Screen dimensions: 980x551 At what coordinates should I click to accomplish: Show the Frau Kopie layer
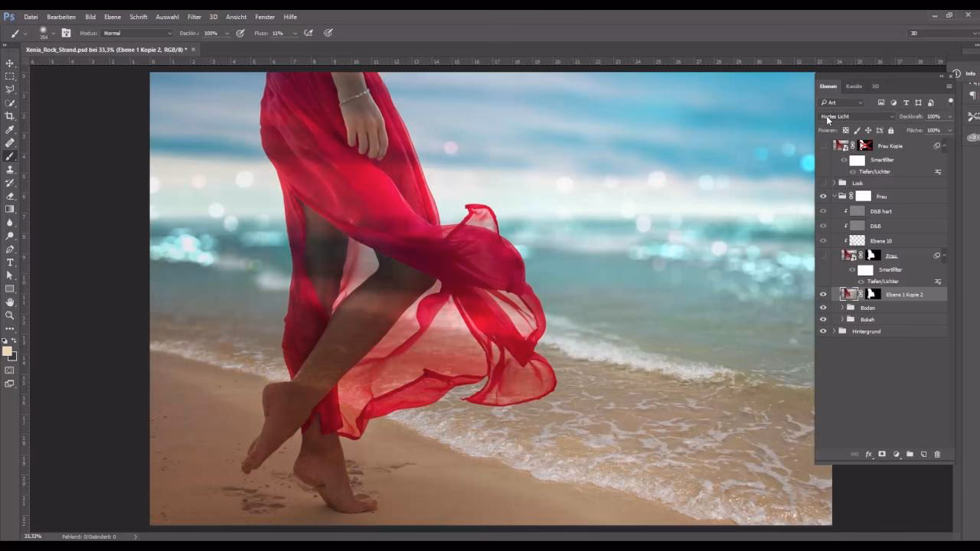(x=822, y=146)
